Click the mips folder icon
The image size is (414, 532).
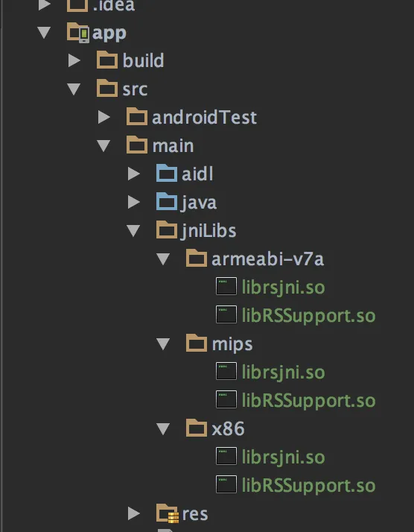tap(197, 343)
